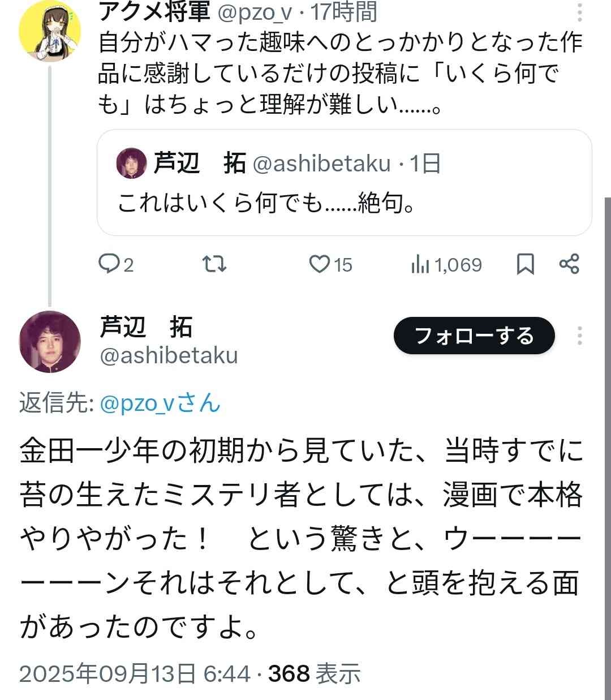Image resolution: width=611 pixels, height=700 pixels.
Task: Open more options beside フォローする button
Action: pyautogui.click(x=579, y=336)
